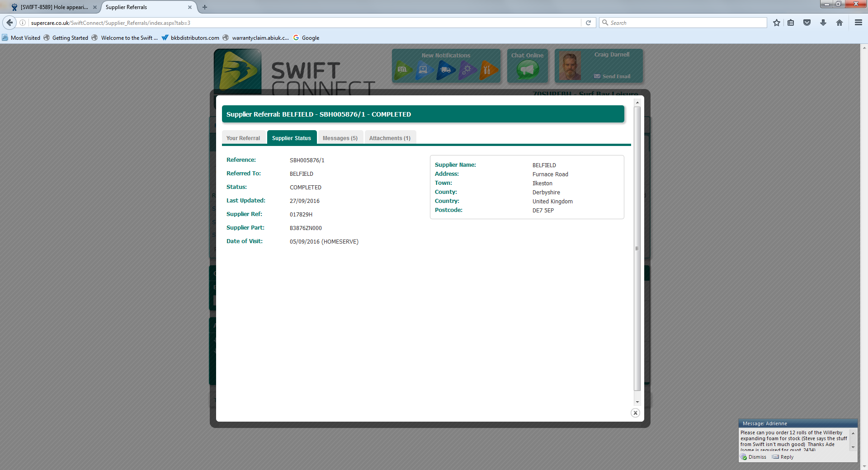Click the green caravan notification icon
Viewport: 868px width, 470px height.
[402, 70]
